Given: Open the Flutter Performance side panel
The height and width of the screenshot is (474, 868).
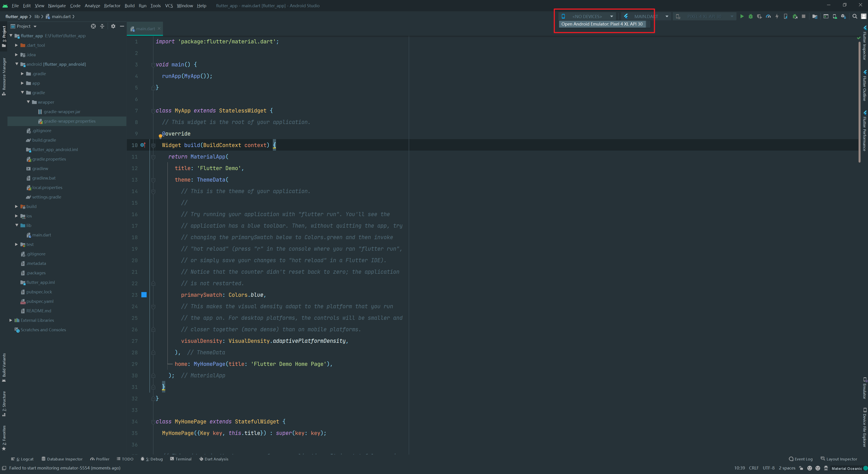Looking at the screenshot, I should click(865, 131).
